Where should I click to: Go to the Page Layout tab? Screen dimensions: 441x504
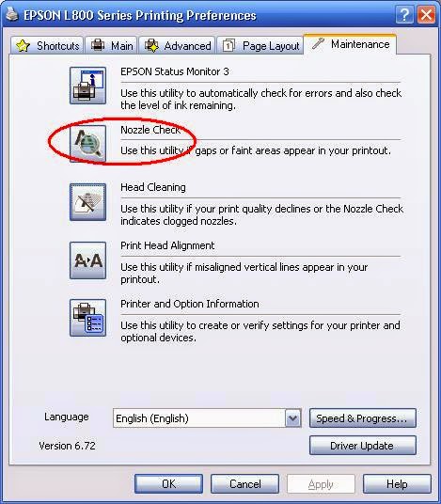tap(260, 45)
